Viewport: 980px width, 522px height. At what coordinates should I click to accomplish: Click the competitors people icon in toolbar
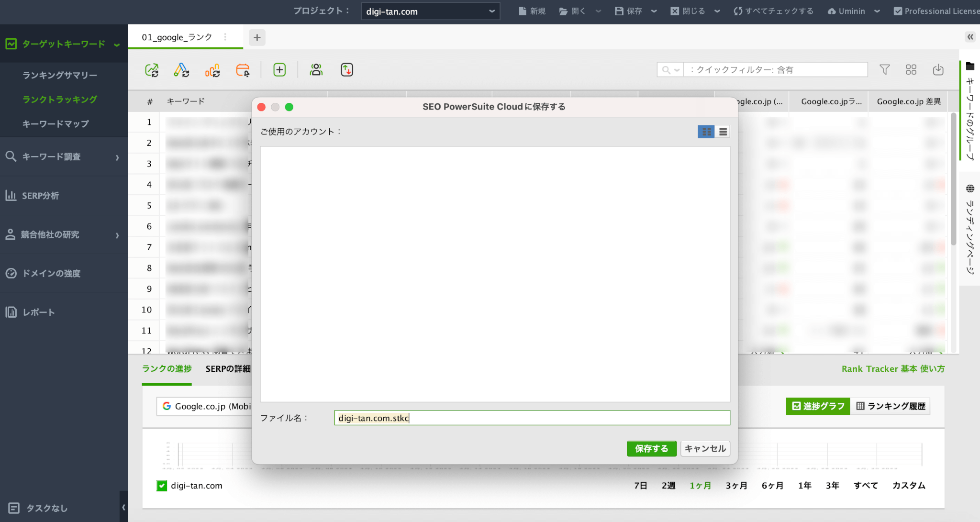pyautogui.click(x=316, y=70)
